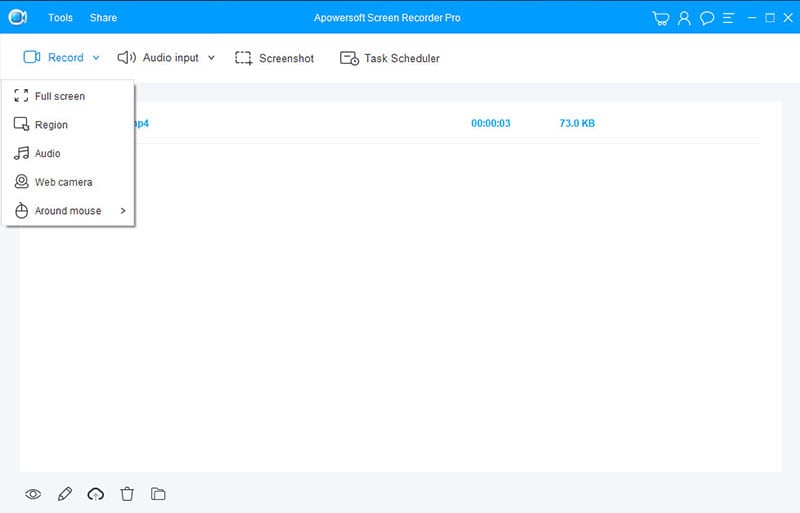Select Around mouse option
This screenshot has width=800, height=513.
(x=68, y=210)
